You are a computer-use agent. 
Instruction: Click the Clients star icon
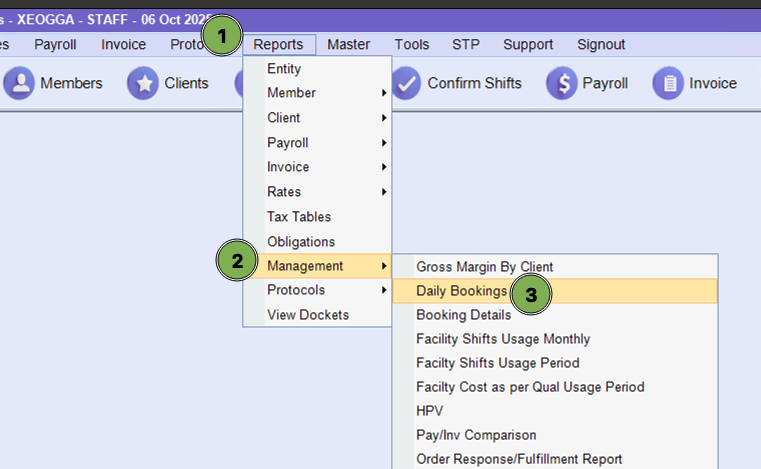(x=143, y=84)
